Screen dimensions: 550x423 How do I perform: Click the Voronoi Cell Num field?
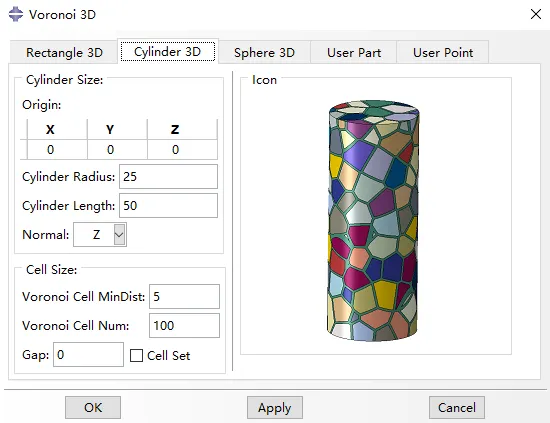(185, 325)
